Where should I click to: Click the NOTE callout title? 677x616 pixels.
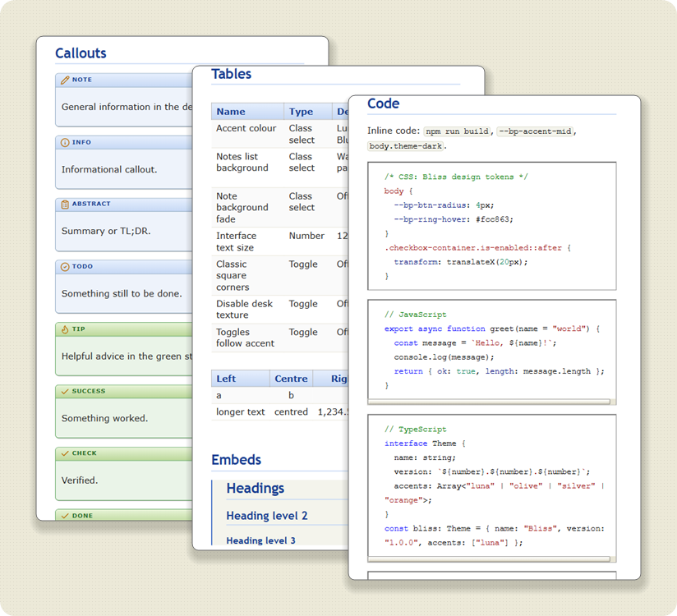[82, 80]
